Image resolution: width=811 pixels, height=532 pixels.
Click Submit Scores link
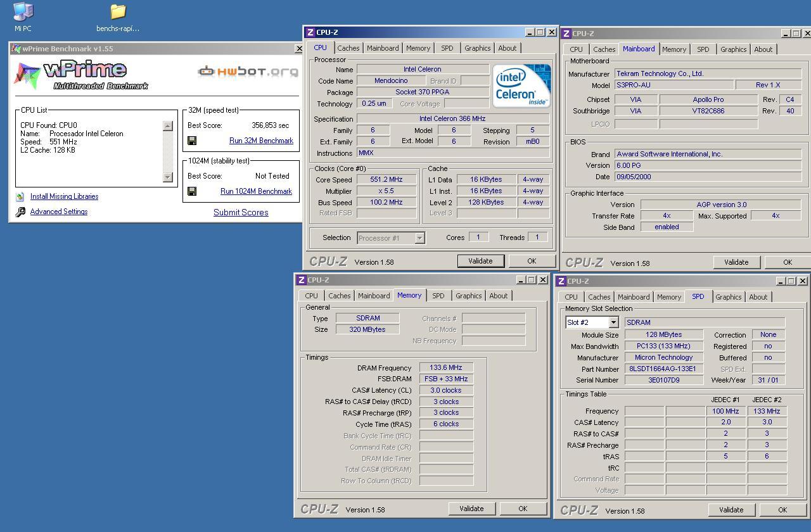click(x=241, y=213)
